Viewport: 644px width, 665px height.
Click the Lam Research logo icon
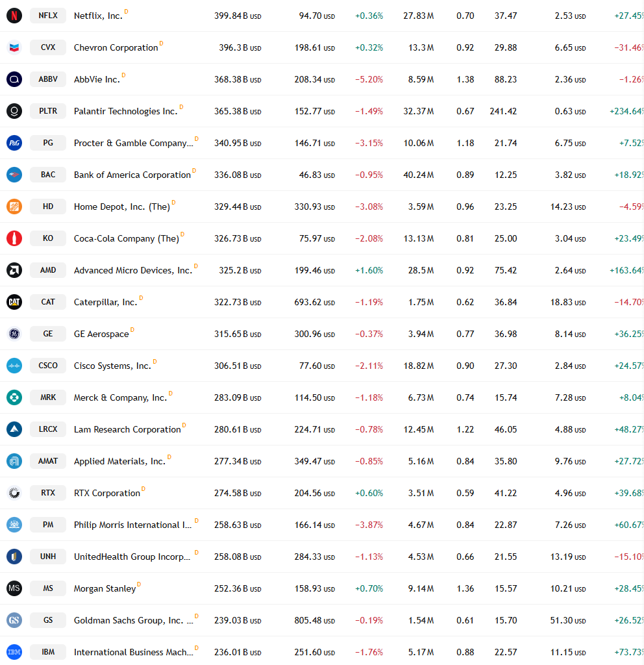(x=14, y=429)
